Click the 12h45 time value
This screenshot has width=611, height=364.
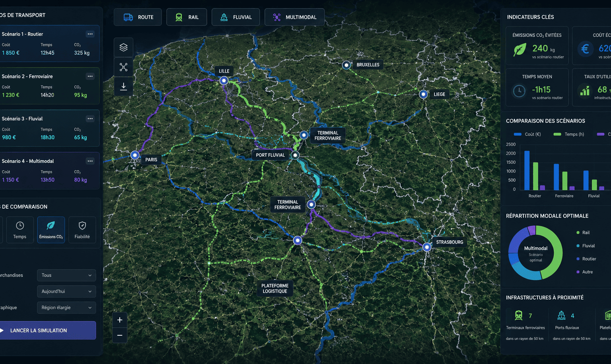[x=47, y=53]
